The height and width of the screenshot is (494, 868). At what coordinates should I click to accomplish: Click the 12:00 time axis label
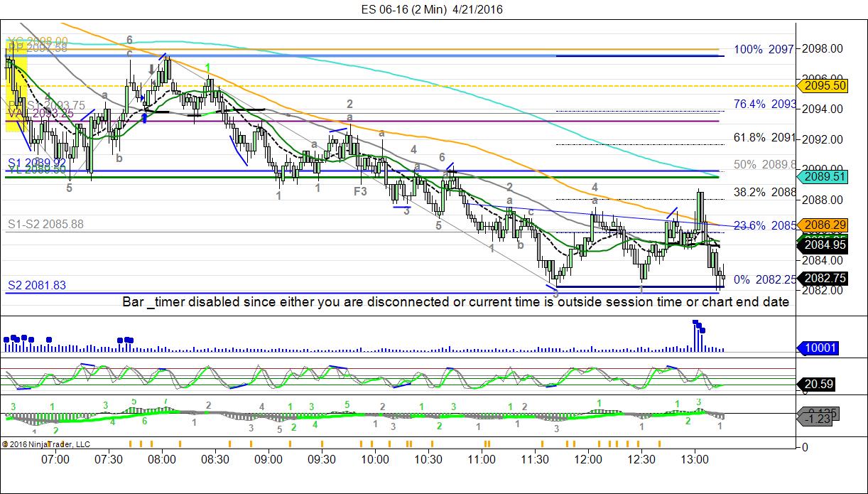point(588,459)
